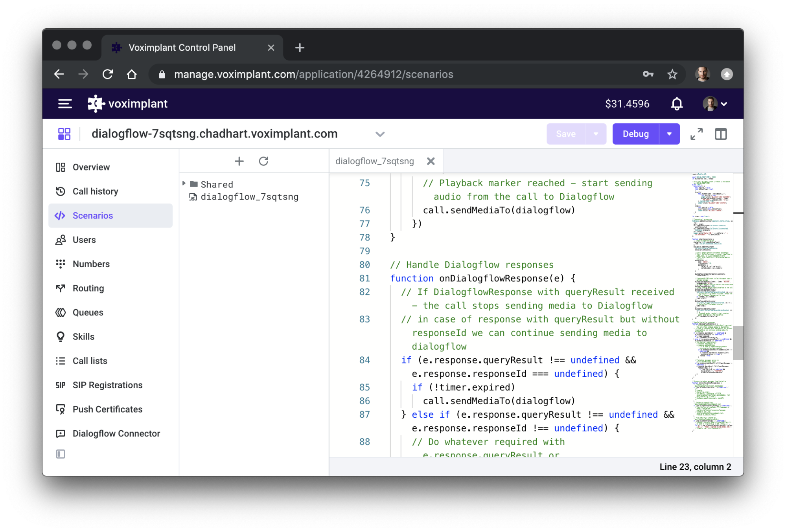Close the dialogflow_7sqtsng editor tab

click(431, 161)
